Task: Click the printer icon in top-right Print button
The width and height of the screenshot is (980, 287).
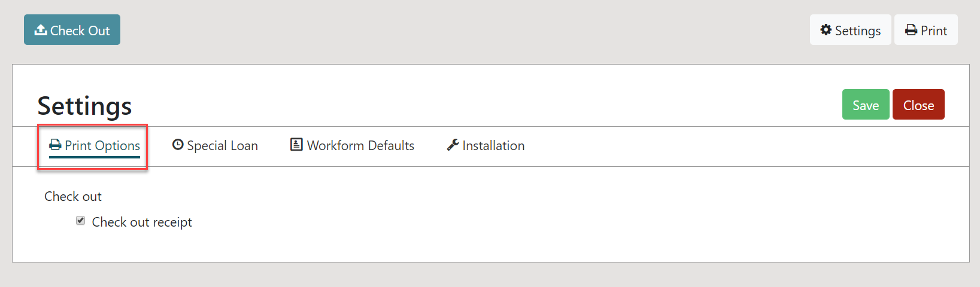Action: pyautogui.click(x=911, y=30)
